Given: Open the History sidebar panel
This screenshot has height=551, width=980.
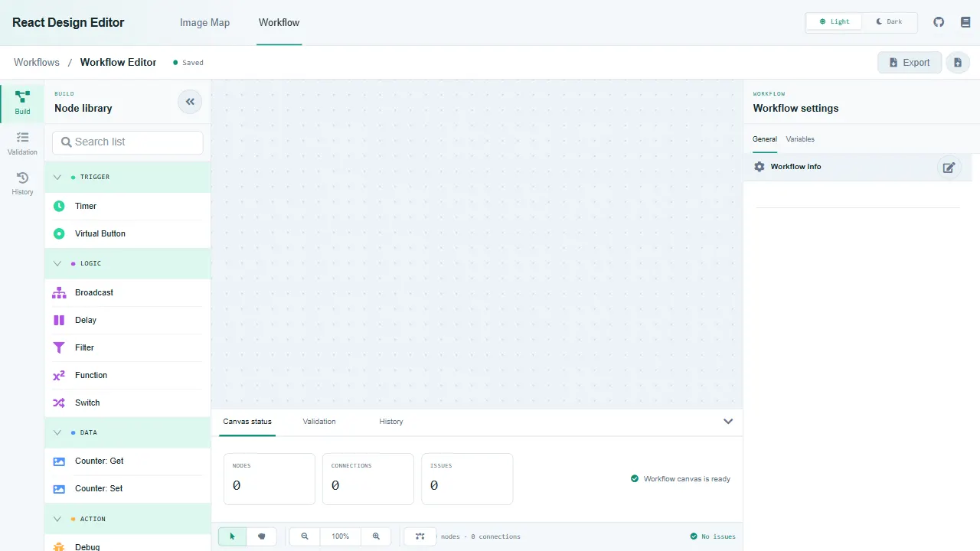Looking at the screenshot, I should click(22, 184).
